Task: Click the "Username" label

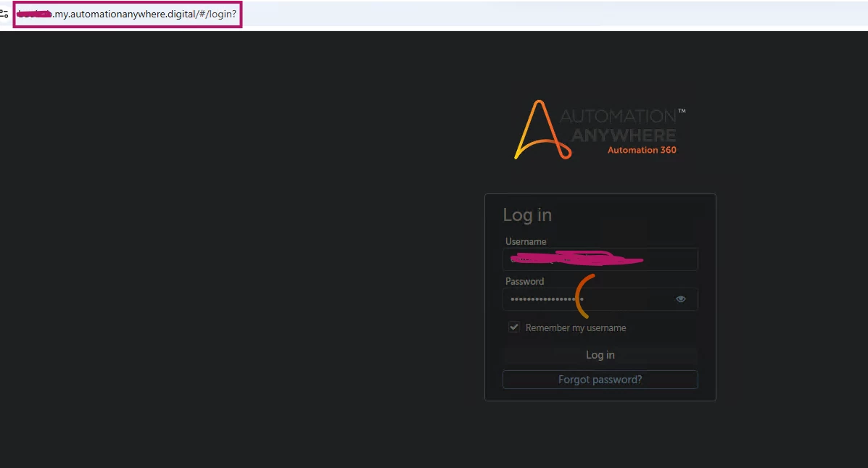Action: point(526,242)
